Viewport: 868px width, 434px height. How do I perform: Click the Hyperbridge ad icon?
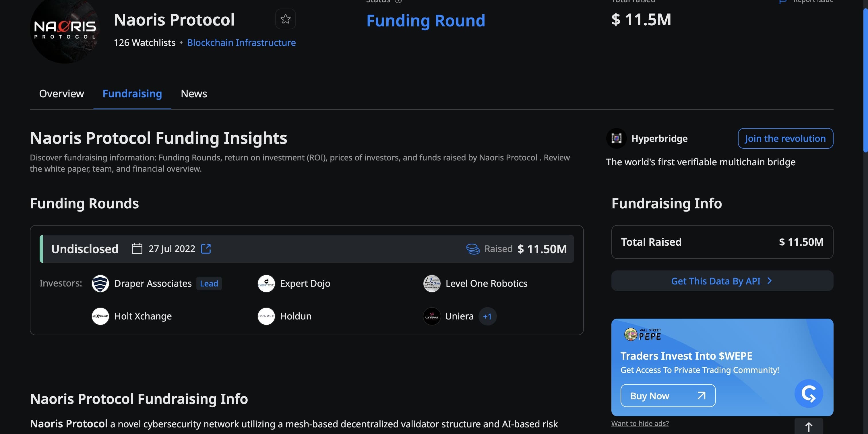coord(616,138)
